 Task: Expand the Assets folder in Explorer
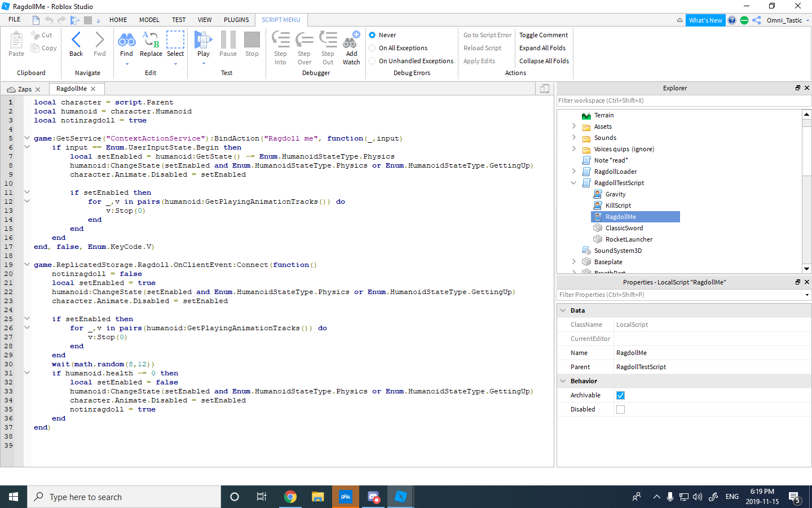pyautogui.click(x=573, y=126)
